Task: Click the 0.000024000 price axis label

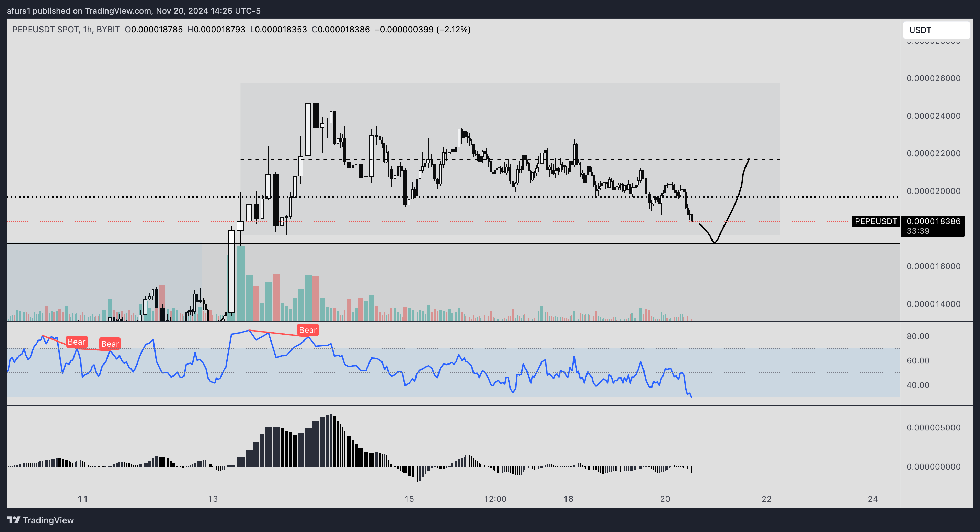Action: click(x=933, y=116)
